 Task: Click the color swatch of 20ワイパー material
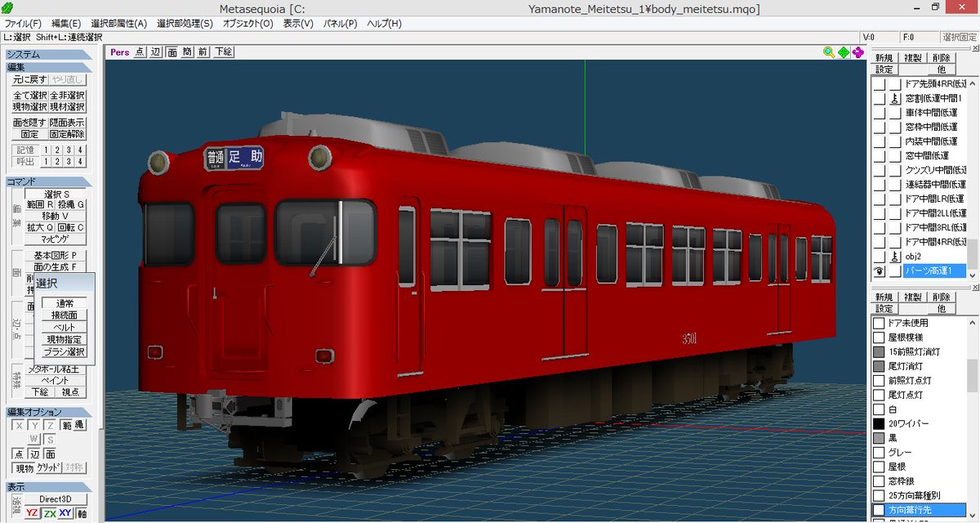pyautogui.click(x=879, y=423)
